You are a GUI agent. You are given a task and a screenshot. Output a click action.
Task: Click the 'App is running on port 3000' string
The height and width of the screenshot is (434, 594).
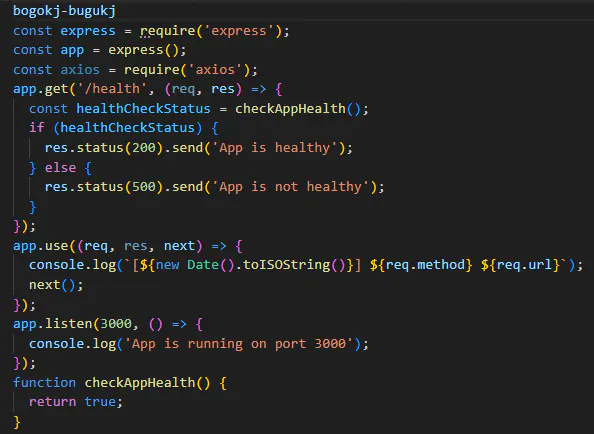coord(239,344)
